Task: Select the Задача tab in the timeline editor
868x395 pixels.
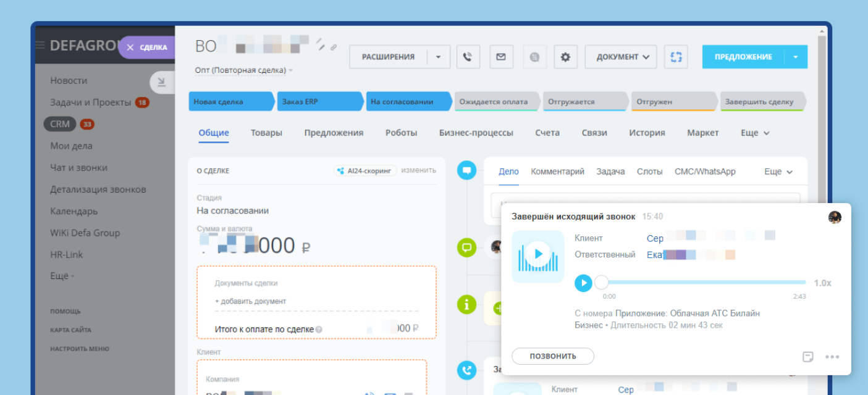Action: point(610,172)
